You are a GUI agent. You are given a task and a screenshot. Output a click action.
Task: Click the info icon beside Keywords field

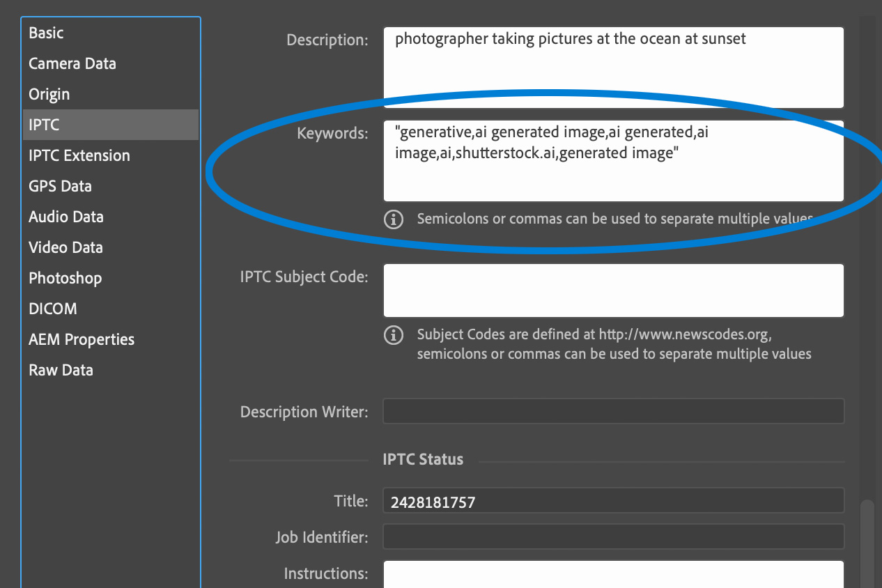point(393,219)
